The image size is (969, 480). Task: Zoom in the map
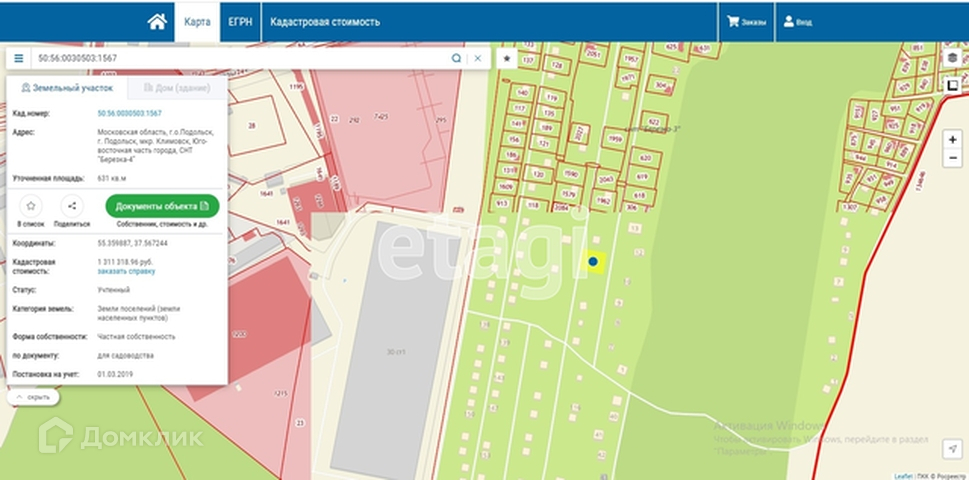point(952,140)
